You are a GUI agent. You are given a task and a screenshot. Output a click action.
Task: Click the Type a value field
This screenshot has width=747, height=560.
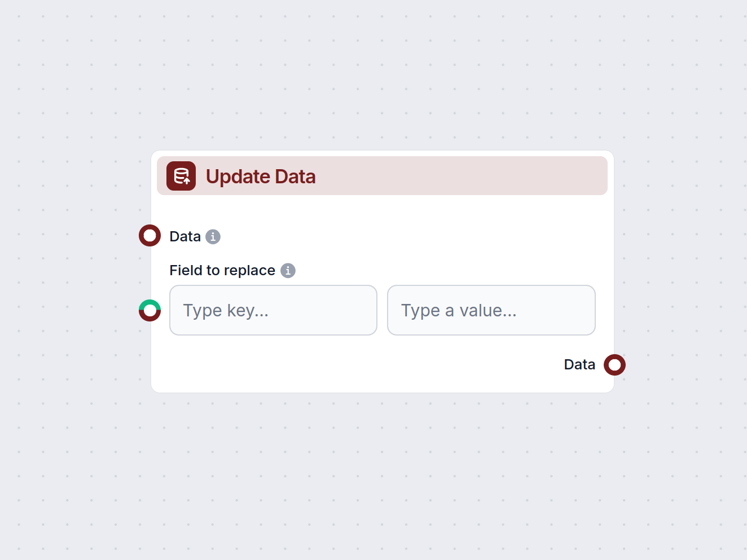point(491,310)
